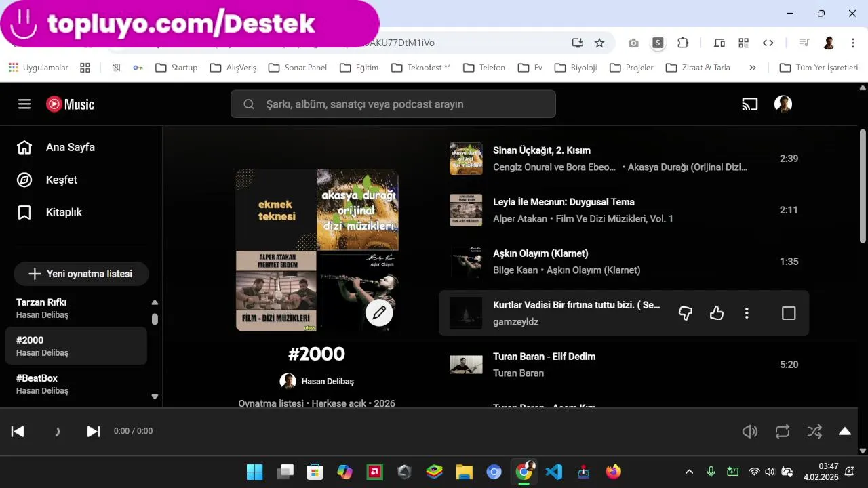Viewport: 868px width, 488px height.
Task: Open gamzeyldz channel link
Action: point(515,321)
